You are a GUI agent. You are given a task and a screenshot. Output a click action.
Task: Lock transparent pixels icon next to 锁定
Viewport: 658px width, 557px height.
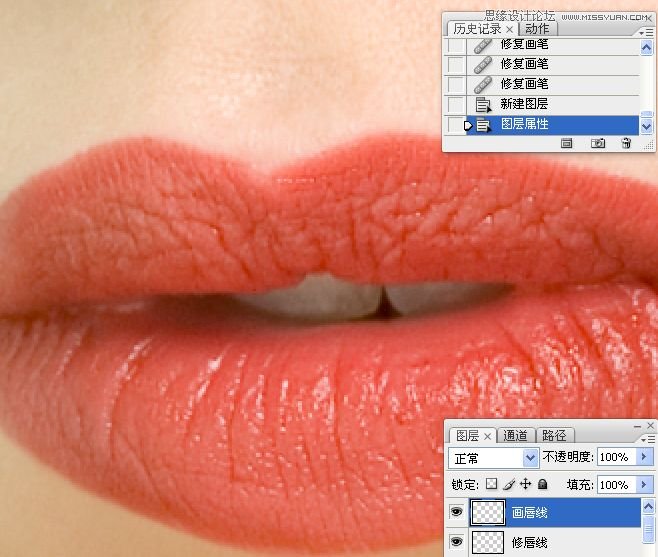point(491,484)
